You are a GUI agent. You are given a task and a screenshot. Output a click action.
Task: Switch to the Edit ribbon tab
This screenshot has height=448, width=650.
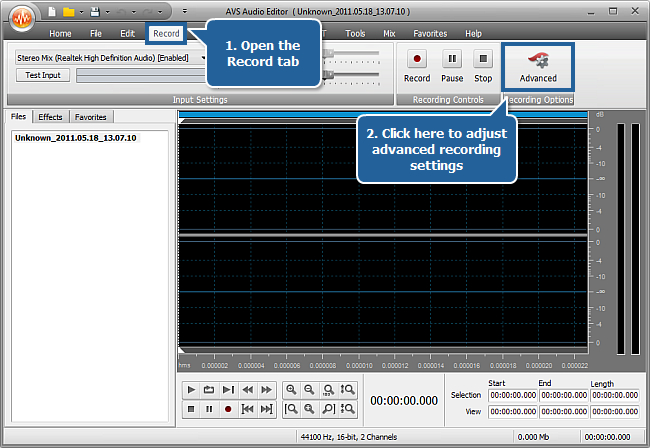tap(127, 34)
